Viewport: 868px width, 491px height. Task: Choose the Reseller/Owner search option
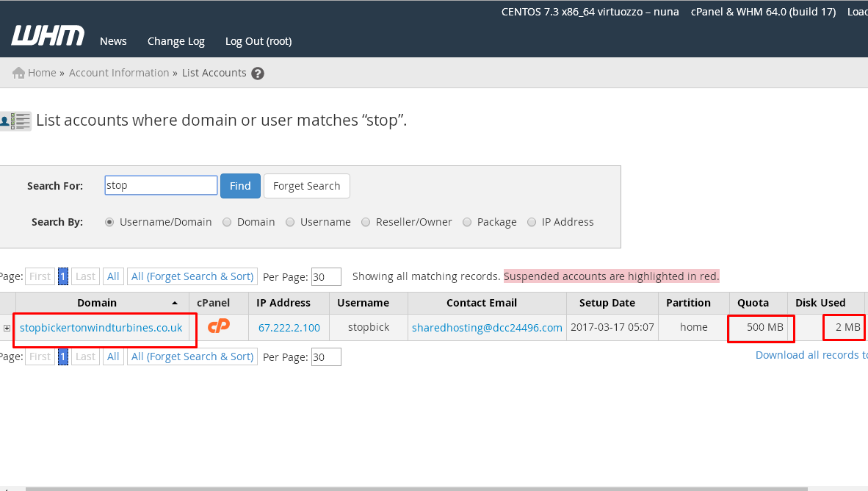coord(366,222)
